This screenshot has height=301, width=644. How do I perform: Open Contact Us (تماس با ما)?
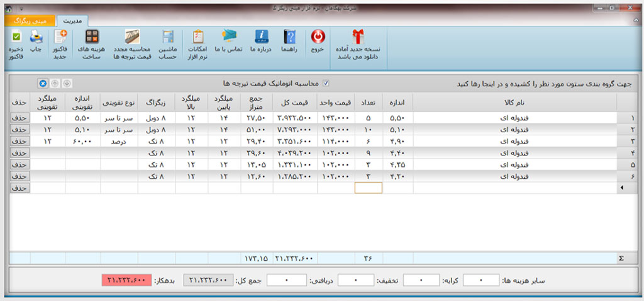[x=230, y=38]
